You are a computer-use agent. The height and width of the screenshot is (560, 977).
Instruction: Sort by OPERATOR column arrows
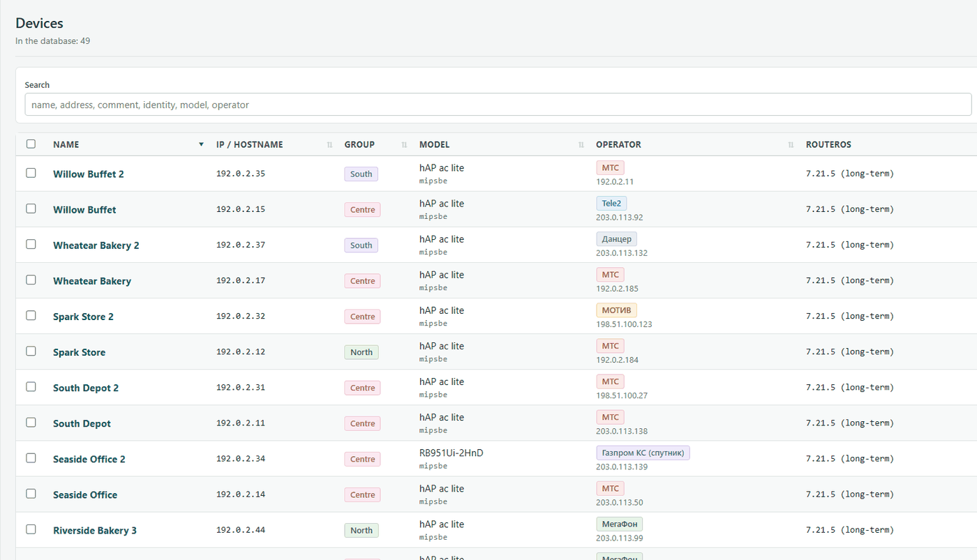click(791, 144)
